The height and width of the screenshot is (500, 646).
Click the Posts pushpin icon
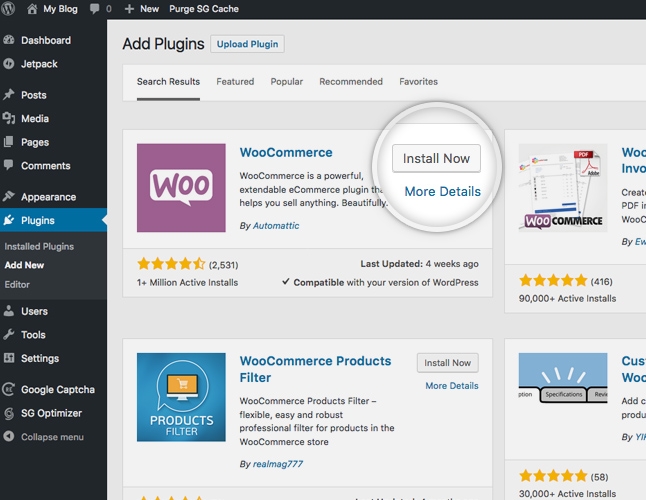point(9,95)
